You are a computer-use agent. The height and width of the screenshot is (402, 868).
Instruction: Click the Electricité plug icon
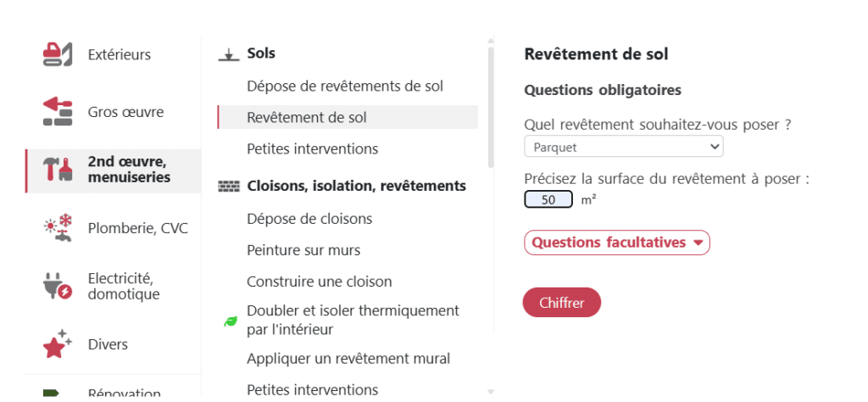pos(58,287)
